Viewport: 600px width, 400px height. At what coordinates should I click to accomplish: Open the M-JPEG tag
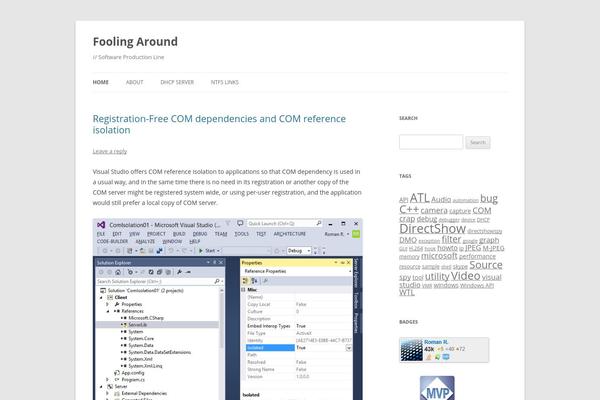tap(493, 248)
